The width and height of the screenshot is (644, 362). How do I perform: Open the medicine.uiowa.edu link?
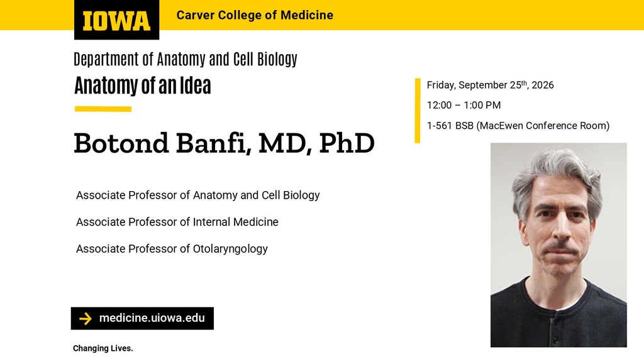click(x=152, y=318)
